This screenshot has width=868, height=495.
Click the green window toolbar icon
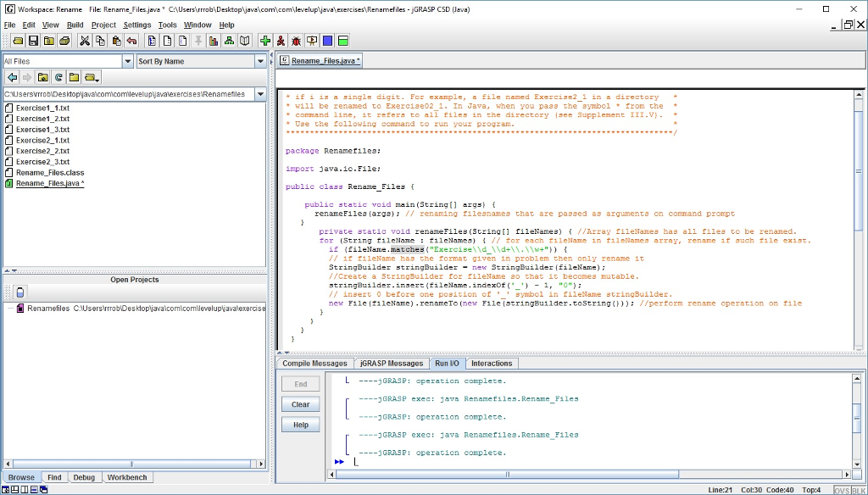(x=342, y=41)
